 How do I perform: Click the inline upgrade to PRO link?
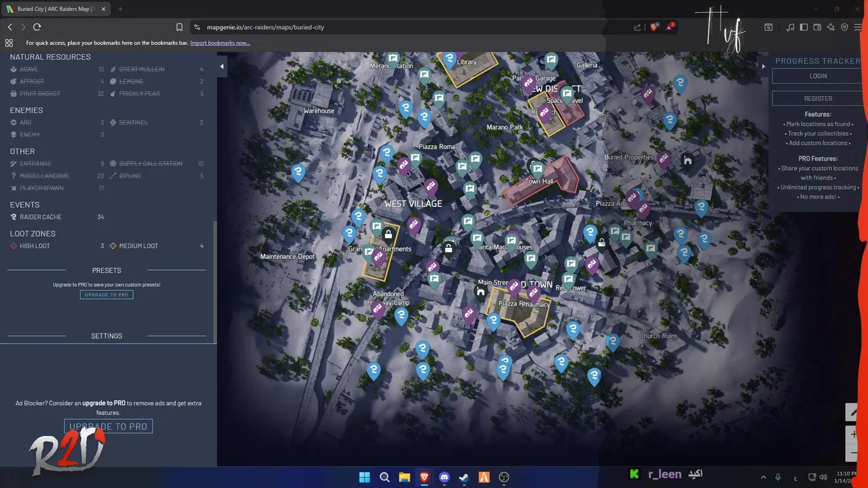coord(104,403)
